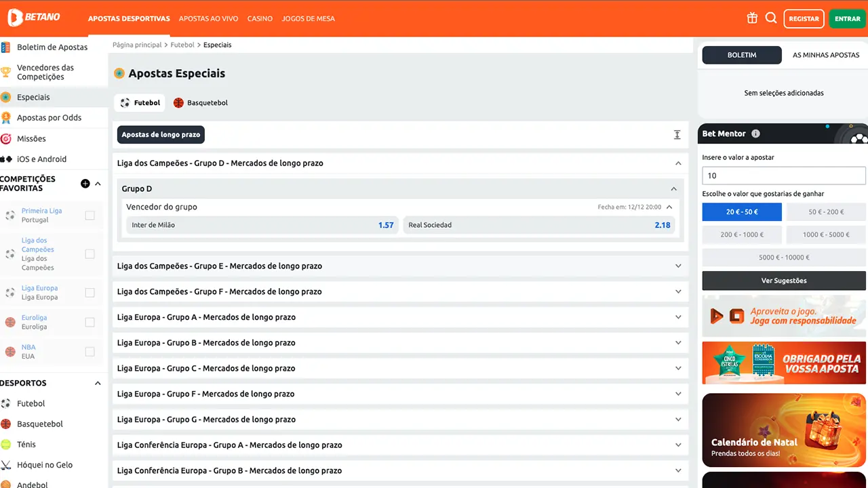Open Apostas Desportivas menu
The width and height of the screenshot is (868, 488).
click(x=129, y=19)
